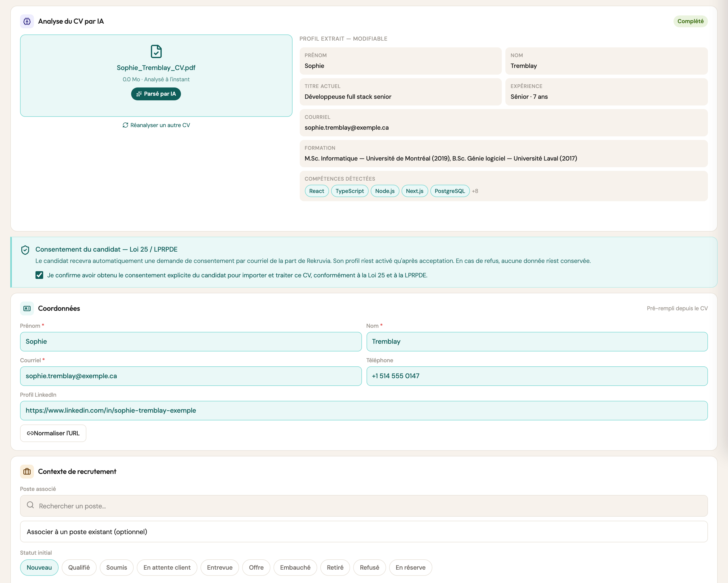Screen dimensions: 728x583
Task: Choose the Refusé status chip
Action: [369, 568]
